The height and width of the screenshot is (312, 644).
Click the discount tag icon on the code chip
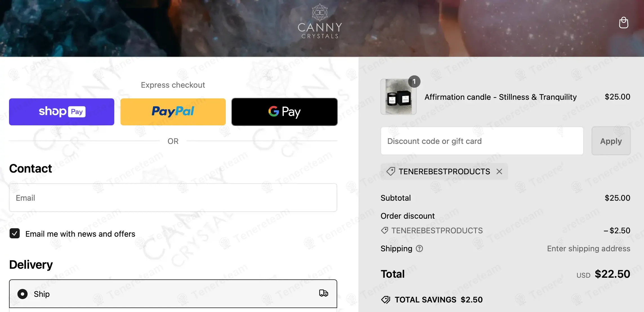[391, 171]
